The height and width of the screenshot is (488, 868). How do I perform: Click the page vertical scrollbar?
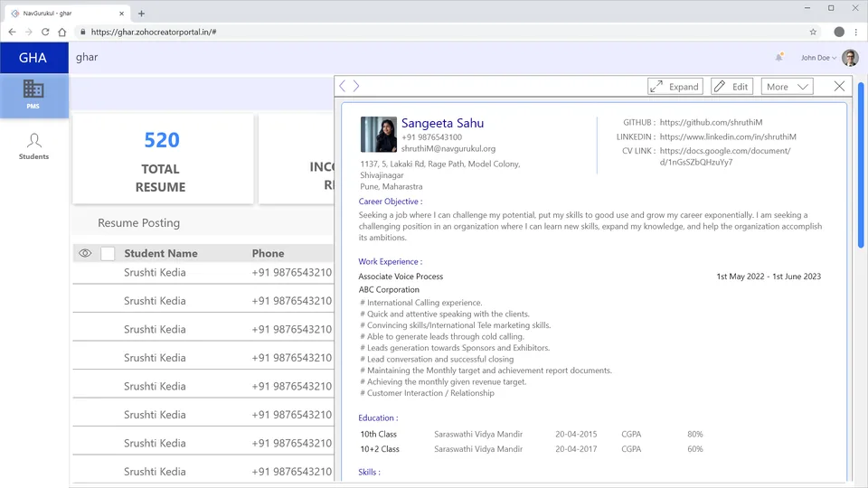pos(861,164)
